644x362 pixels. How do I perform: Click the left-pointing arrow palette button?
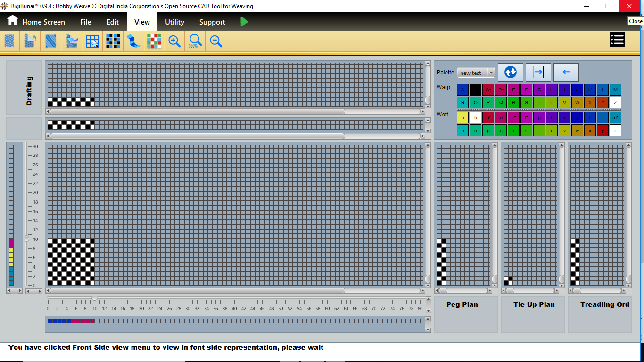point(566,72)
